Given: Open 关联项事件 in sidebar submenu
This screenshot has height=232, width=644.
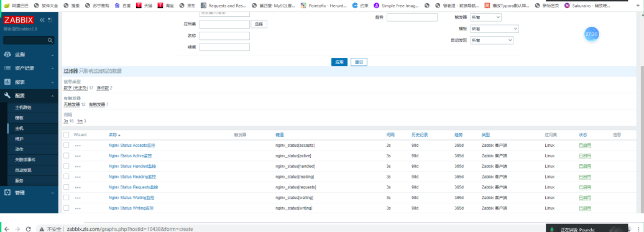Looking at the screenshot, I should (x=25, y=159).
